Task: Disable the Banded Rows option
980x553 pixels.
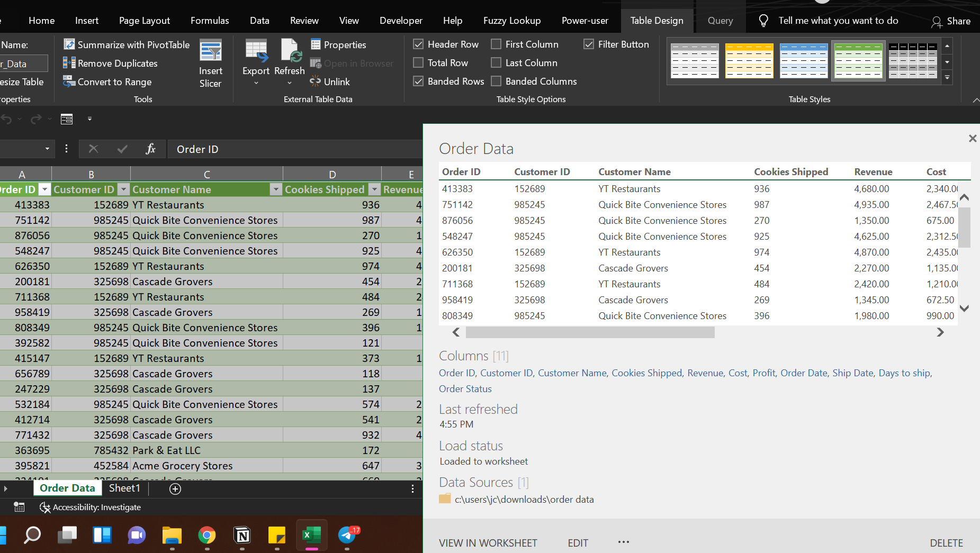Action: (418, 81)
